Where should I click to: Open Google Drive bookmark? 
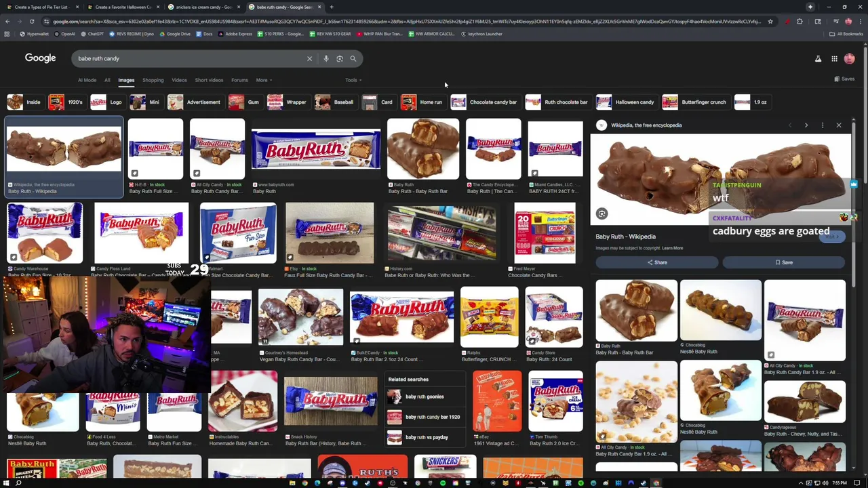tap(174, 34)
